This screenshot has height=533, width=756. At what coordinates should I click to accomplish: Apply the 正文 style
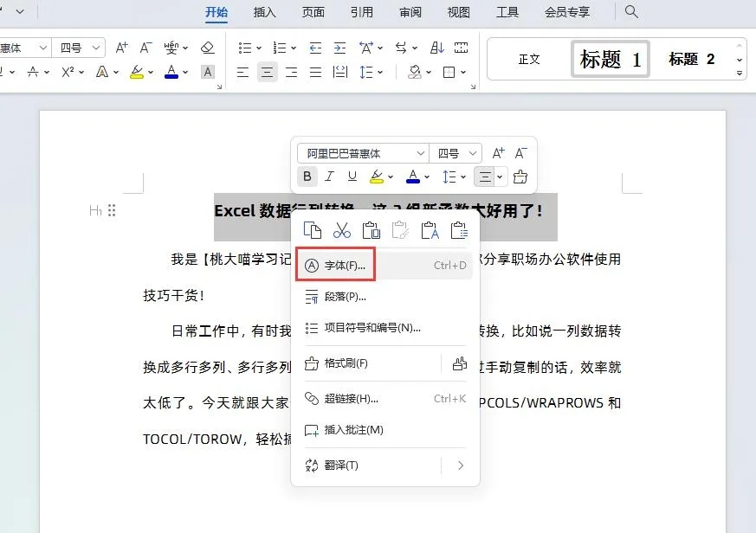[529, 60]
